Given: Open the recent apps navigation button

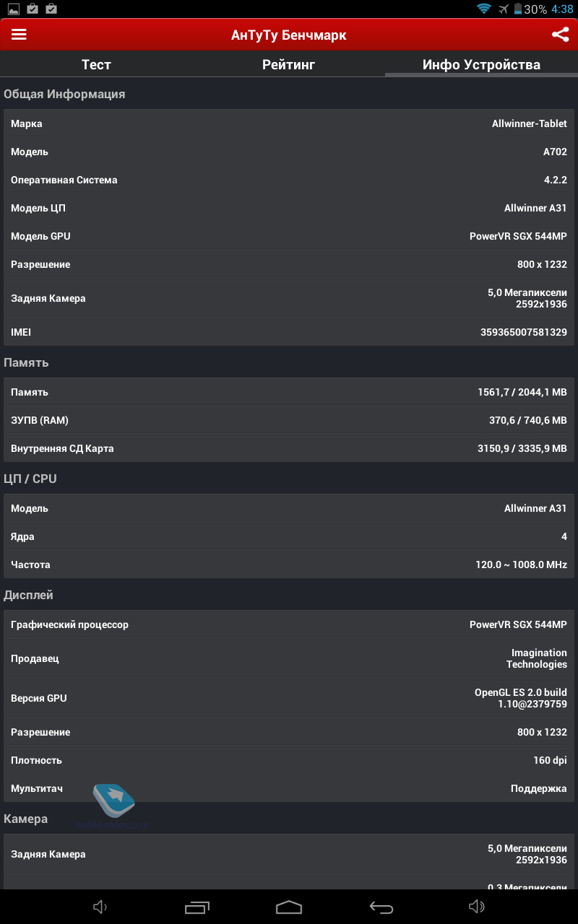Looking at the screenshot, I should [x=196, y=907].
